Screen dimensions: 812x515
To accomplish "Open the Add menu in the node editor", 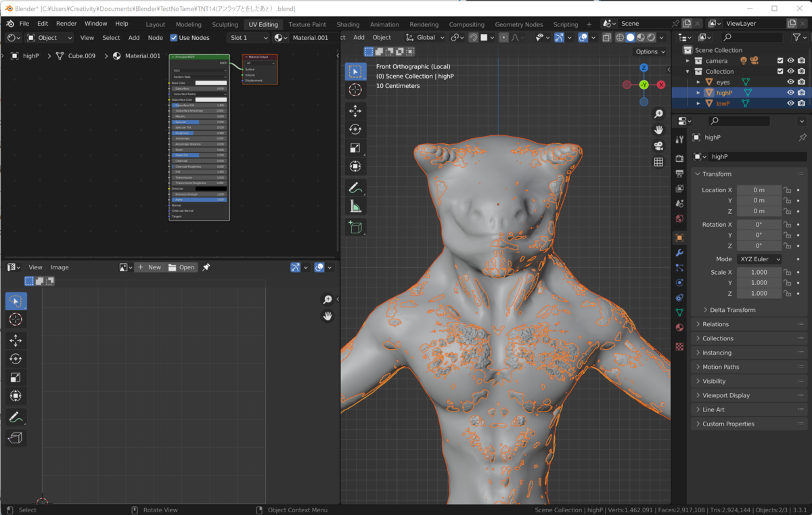I will 134,38.
